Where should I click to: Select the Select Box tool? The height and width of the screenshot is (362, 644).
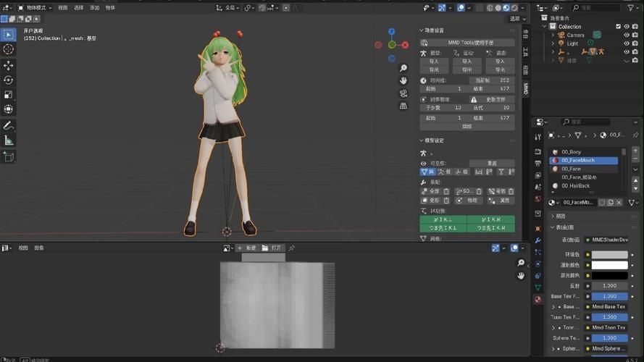(x=8, y=35)
